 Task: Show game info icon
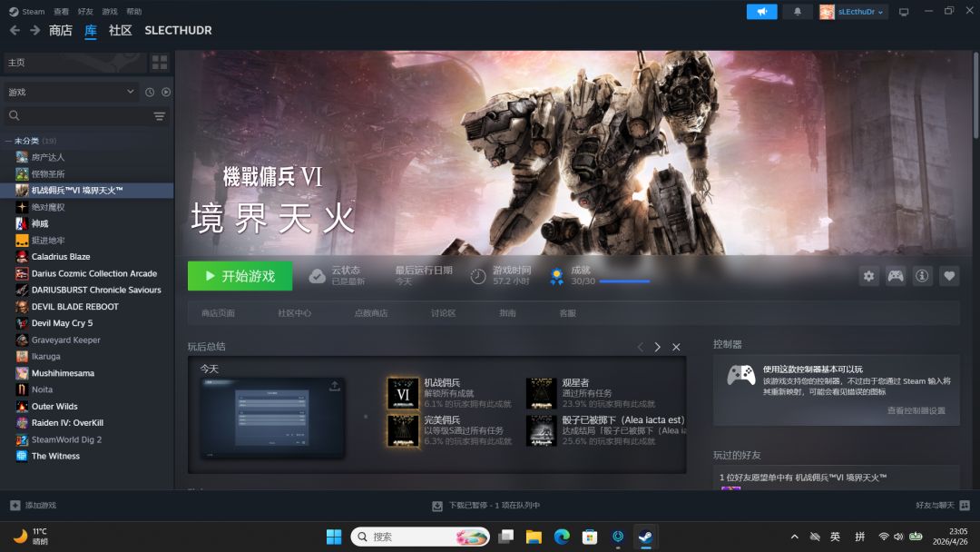922,276
